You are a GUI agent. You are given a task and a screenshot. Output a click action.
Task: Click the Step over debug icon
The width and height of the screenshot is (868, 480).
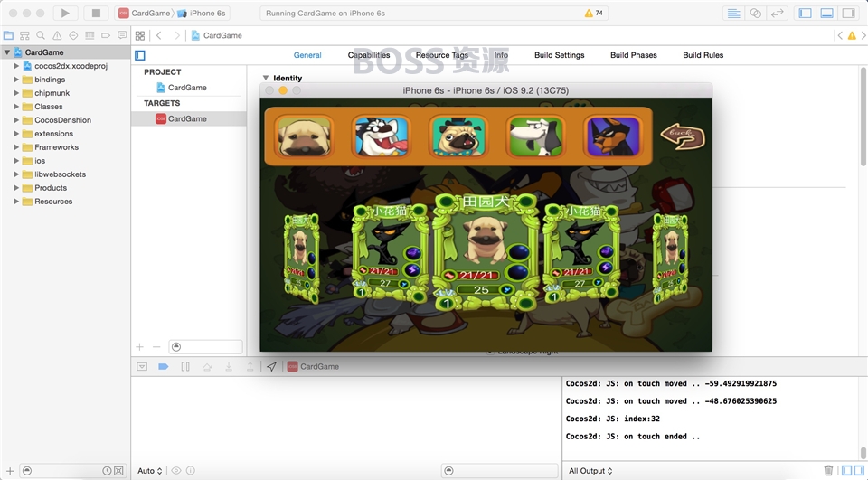tap(207, 366)
